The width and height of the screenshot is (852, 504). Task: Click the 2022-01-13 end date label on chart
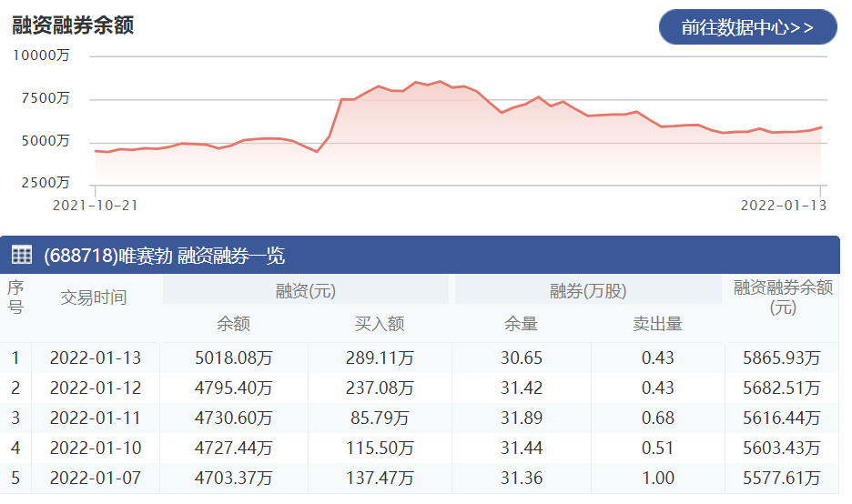coord(784,206)
